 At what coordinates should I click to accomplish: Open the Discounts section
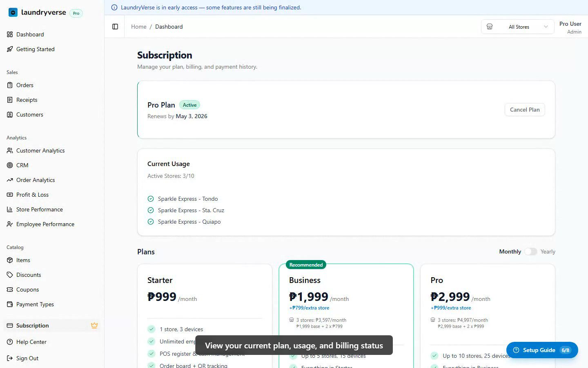(x=28, y=275)
